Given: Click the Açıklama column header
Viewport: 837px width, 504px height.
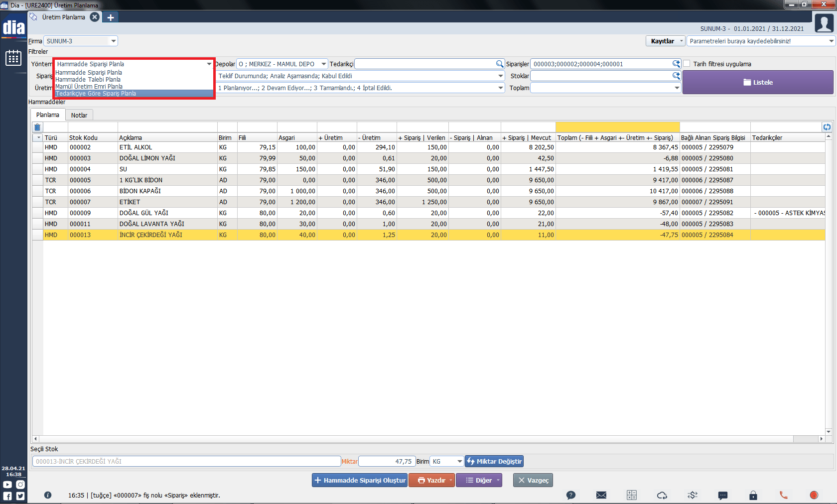Looking at the screenshot, I should click(167, 137).
